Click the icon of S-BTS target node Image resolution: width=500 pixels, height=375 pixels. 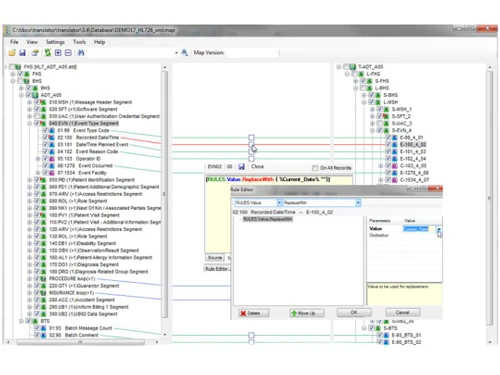tap(378, 328)
